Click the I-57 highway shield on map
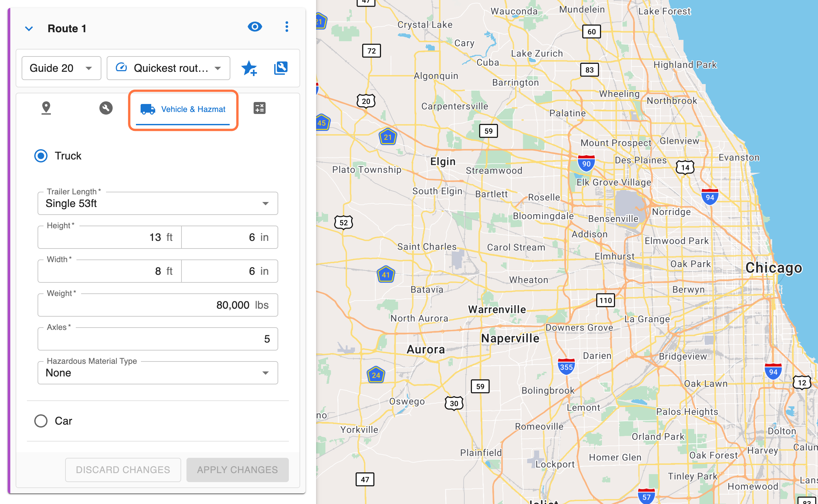Image resolution: width=818 pixels, height=504 pixels. click(646, 496)
